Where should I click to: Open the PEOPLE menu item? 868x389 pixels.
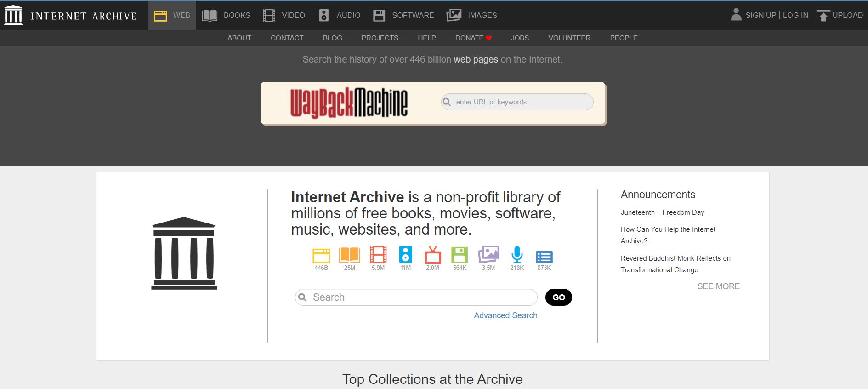[624, 38]
